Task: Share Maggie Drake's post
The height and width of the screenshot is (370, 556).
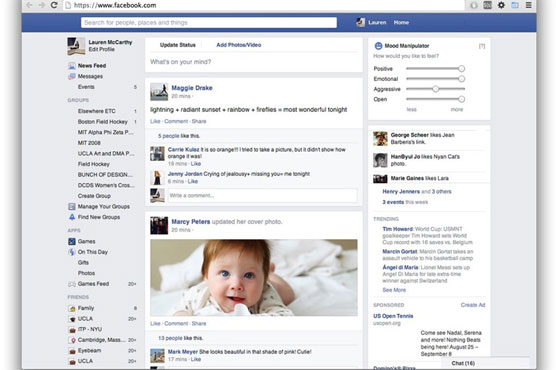Action: pos(199,121)
